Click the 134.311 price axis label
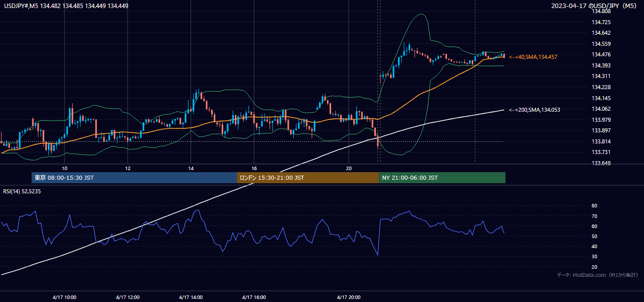The width and height of the screenshot is (644, 302). (601, 76)
